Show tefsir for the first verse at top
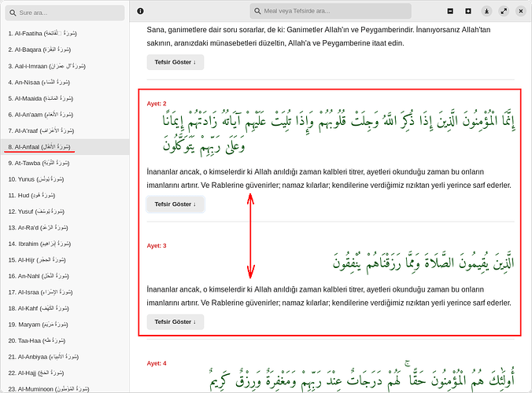Screen dimensions: 532x393 pos(175,63)
